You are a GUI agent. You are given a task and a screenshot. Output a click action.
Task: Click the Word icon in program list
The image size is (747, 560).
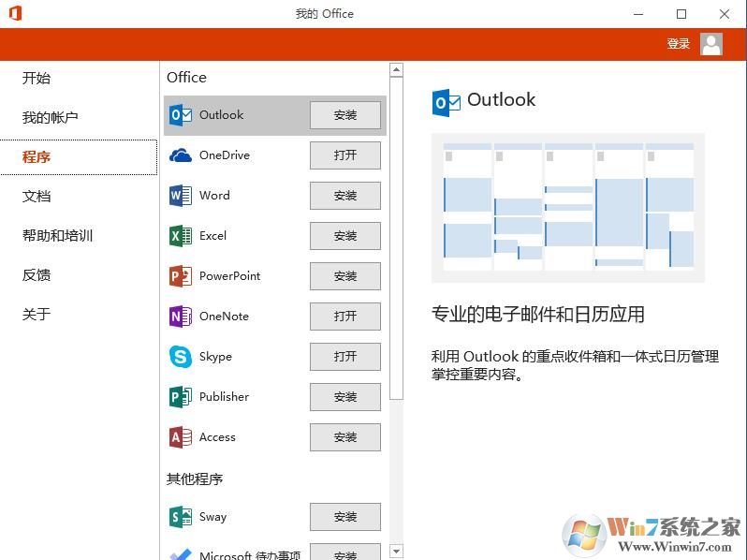point(181,196)
